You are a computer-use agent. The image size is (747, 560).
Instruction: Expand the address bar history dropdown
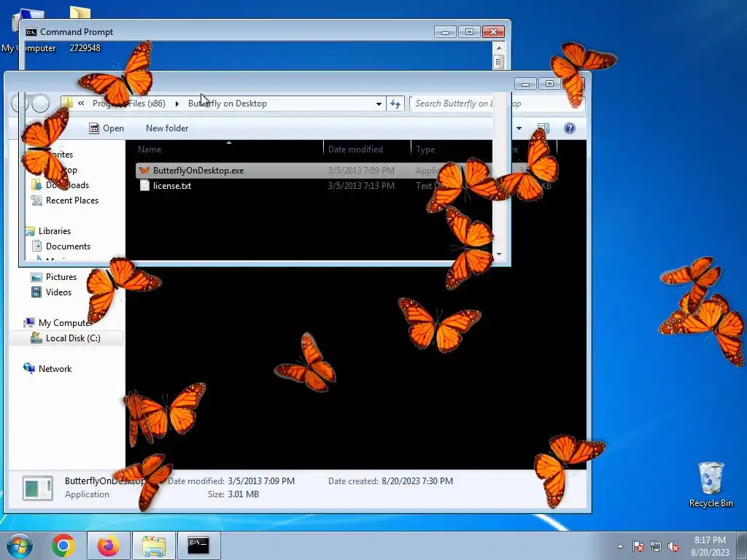point(379,104)
